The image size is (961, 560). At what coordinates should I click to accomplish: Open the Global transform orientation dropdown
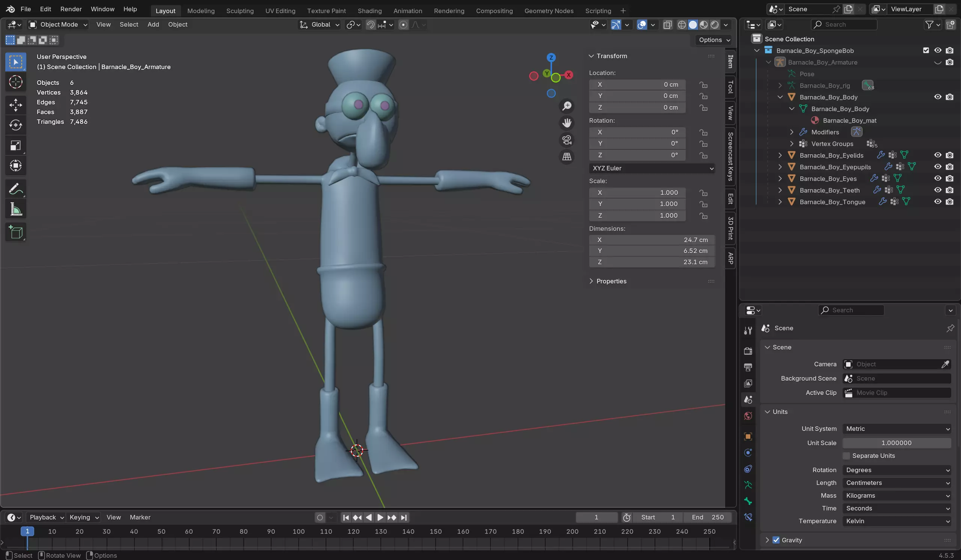[319, 25]
